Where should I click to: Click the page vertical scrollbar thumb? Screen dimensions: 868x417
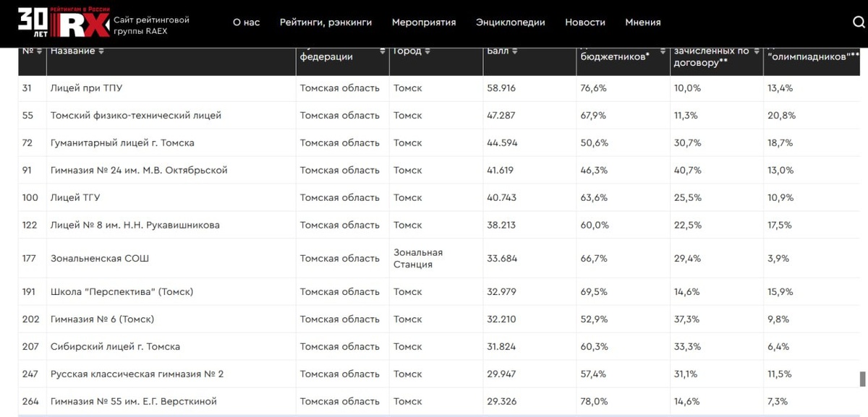pyautogui.click(x=861, y=379)
